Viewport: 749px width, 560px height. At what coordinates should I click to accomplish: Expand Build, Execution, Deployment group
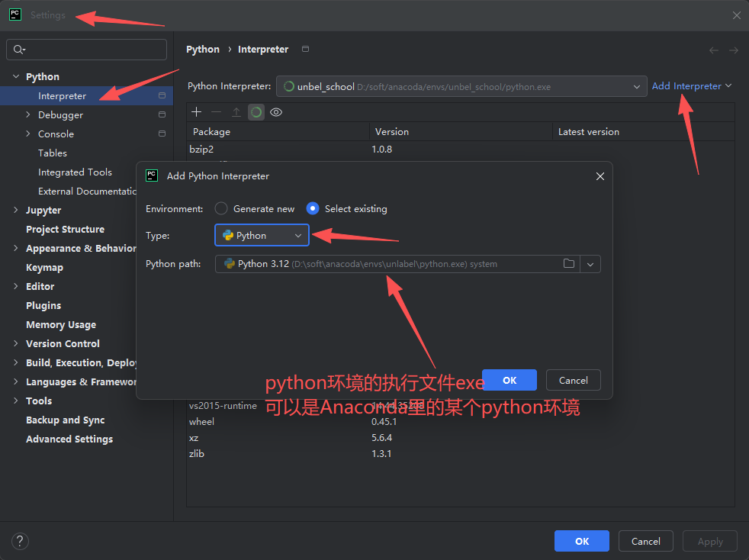pos(16,362)
